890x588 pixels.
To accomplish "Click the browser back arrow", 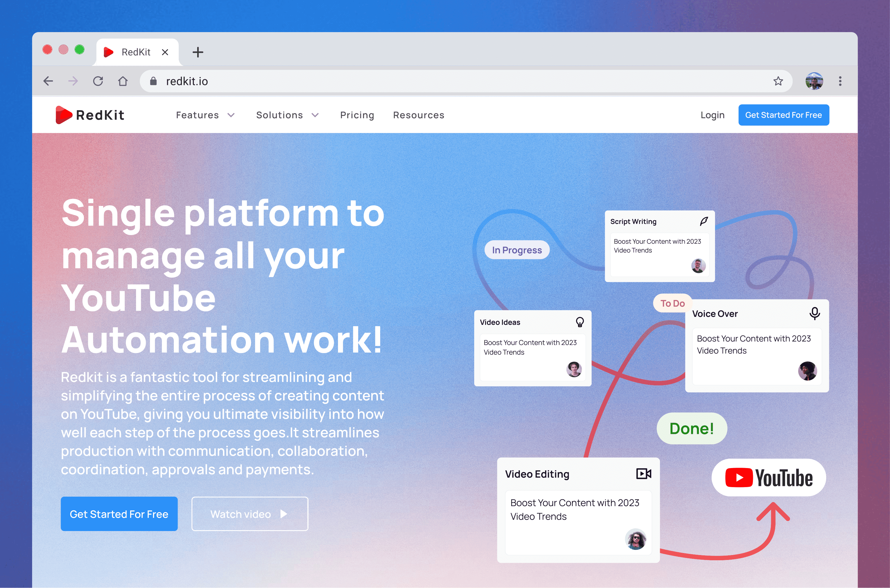I will 48,81.
